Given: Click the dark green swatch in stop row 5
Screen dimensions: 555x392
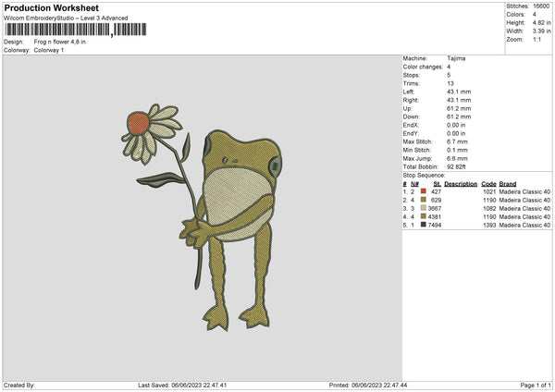Looking at the screenshot, I should click(x=423, y=225).
